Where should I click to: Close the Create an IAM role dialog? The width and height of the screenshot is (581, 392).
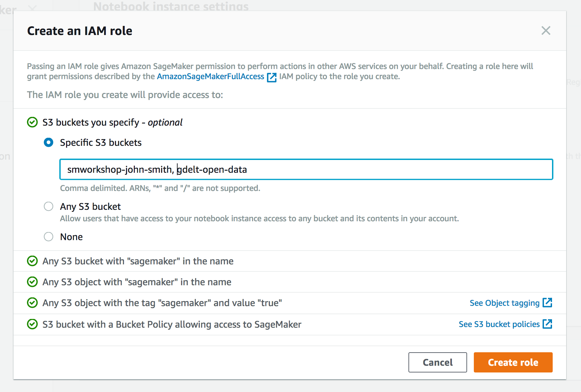tap(546, 31)
